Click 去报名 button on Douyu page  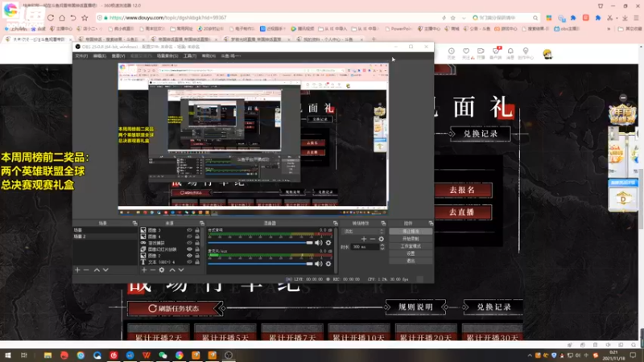(462, 190)
